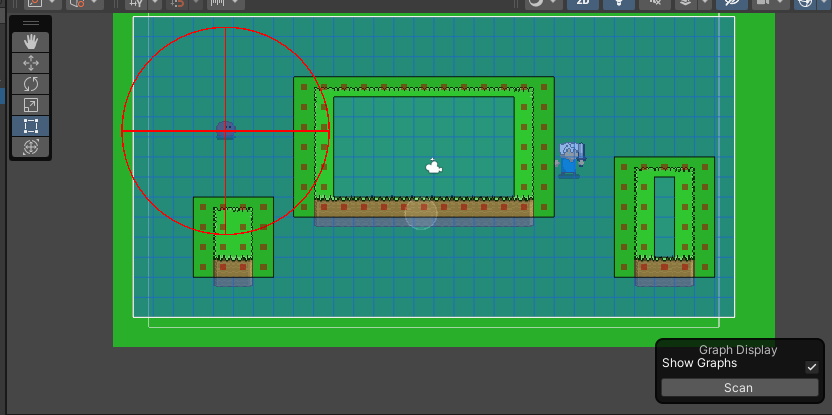832x415 pixels.
Task: Open the draw mode dropdown arrow
Action: click(553, 3)
